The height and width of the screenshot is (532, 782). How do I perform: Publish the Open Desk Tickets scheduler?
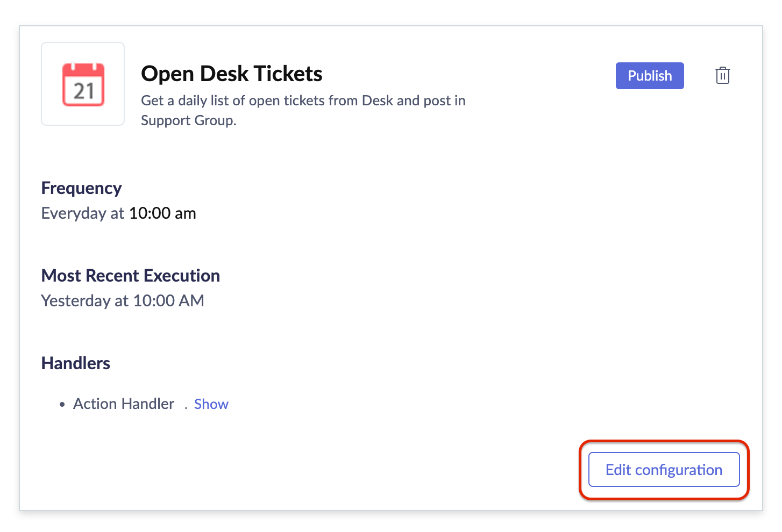pos(649,76)
